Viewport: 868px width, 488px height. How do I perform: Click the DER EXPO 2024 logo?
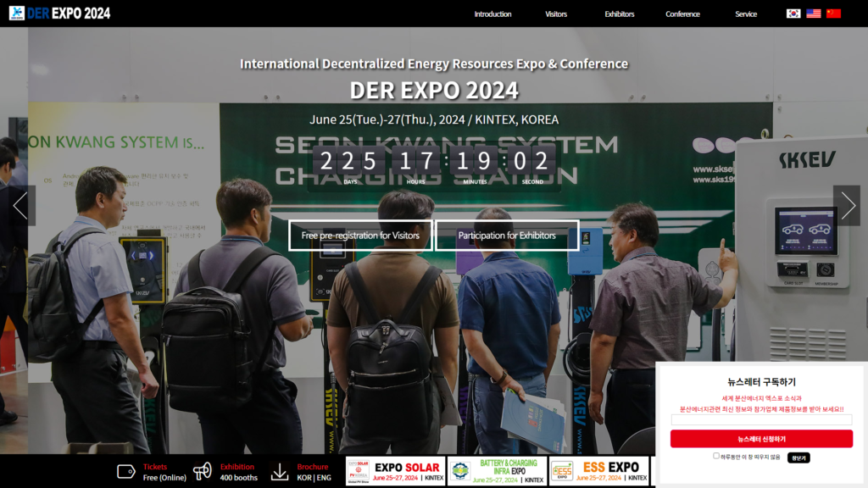click(x=59, y=14)
